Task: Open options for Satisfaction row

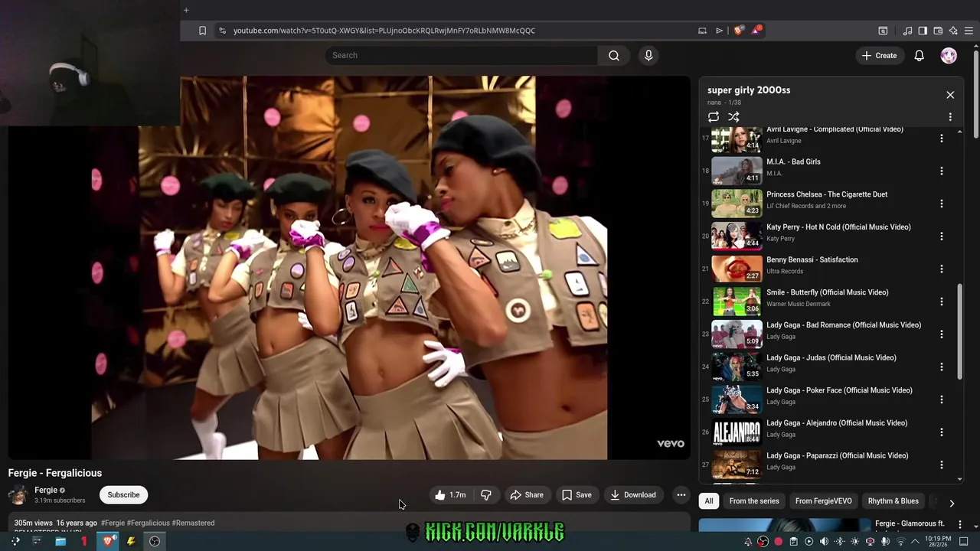Action: (942, 269)
